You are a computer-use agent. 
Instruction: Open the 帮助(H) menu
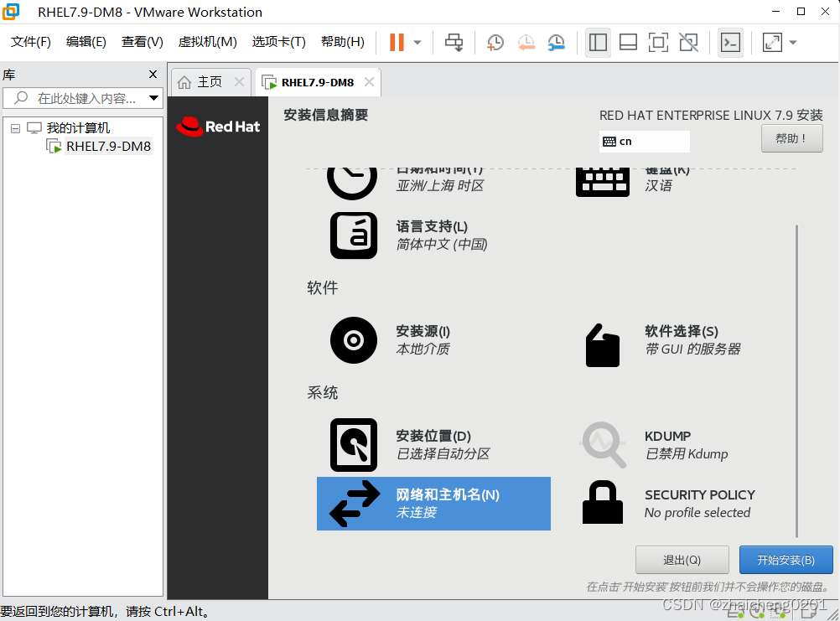coord(342,42)
